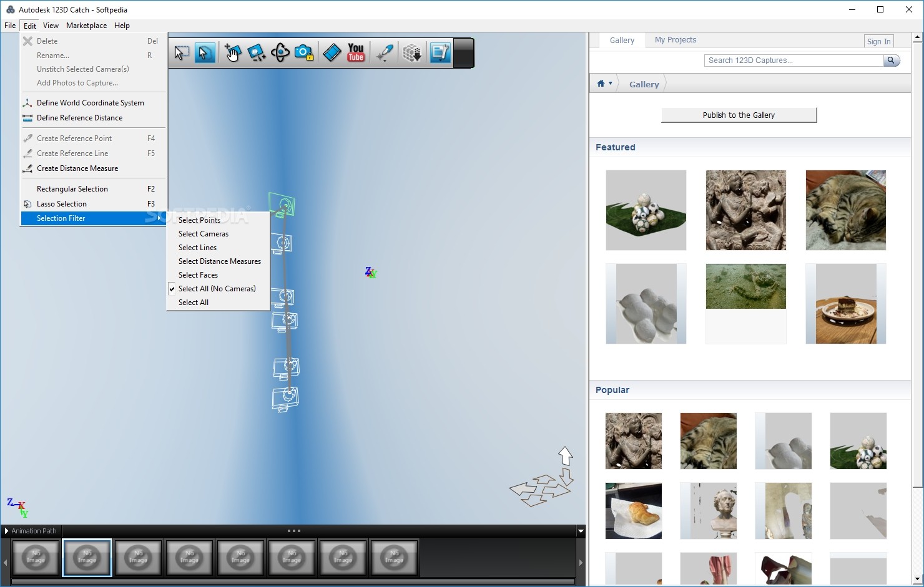Screen dimensions: 924x587
Task: Activate the Orbit tool
Action: point(280,53)
